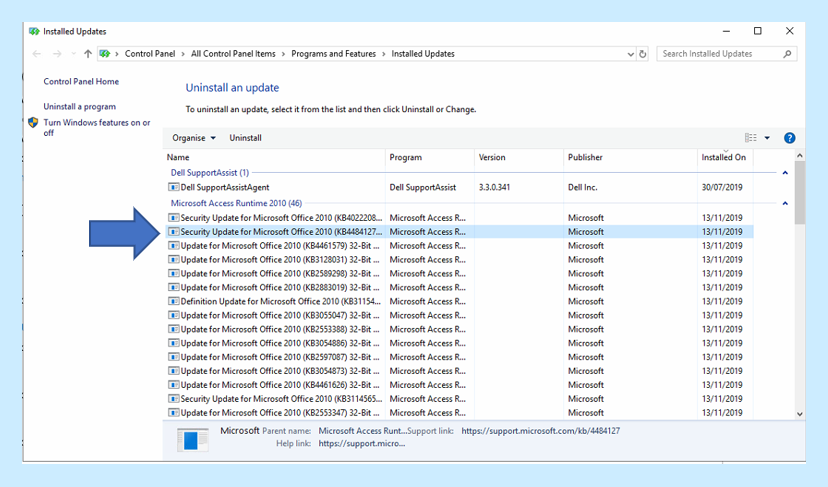
Task: Click the Back navigation arrow
Action: coord(36,53)
